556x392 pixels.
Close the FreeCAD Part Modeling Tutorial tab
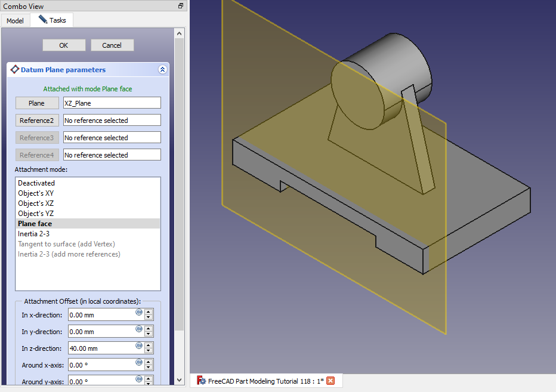coord(330,381)
